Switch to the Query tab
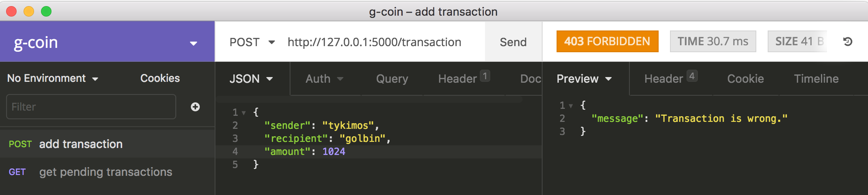The height and width of the screenshot is (195, 868). click(392, 79)
